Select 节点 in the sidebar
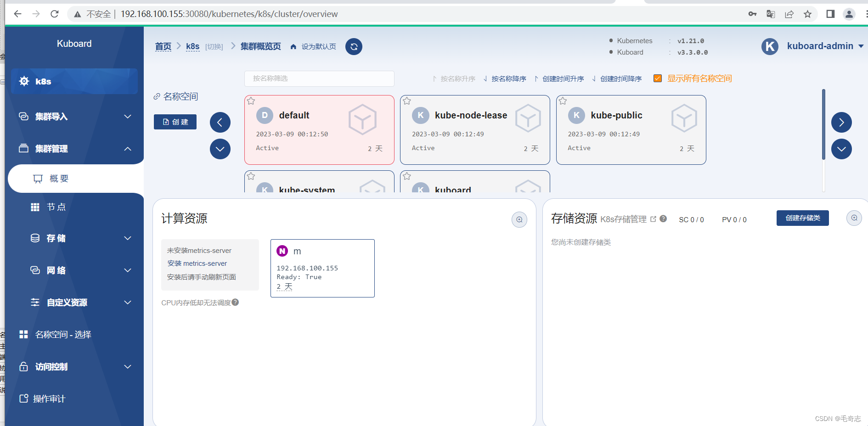This screenshot has width=868, height=426. coord(56,207)
